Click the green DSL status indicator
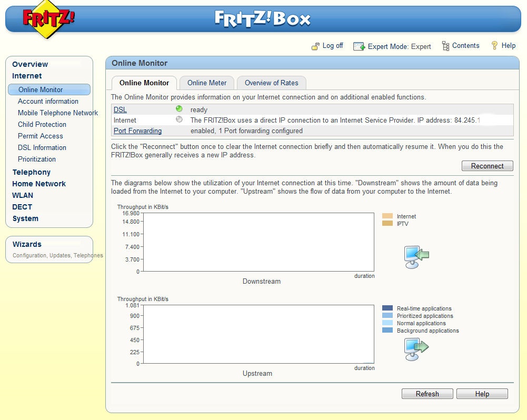The image size is (527, 420). click(179, 108)
